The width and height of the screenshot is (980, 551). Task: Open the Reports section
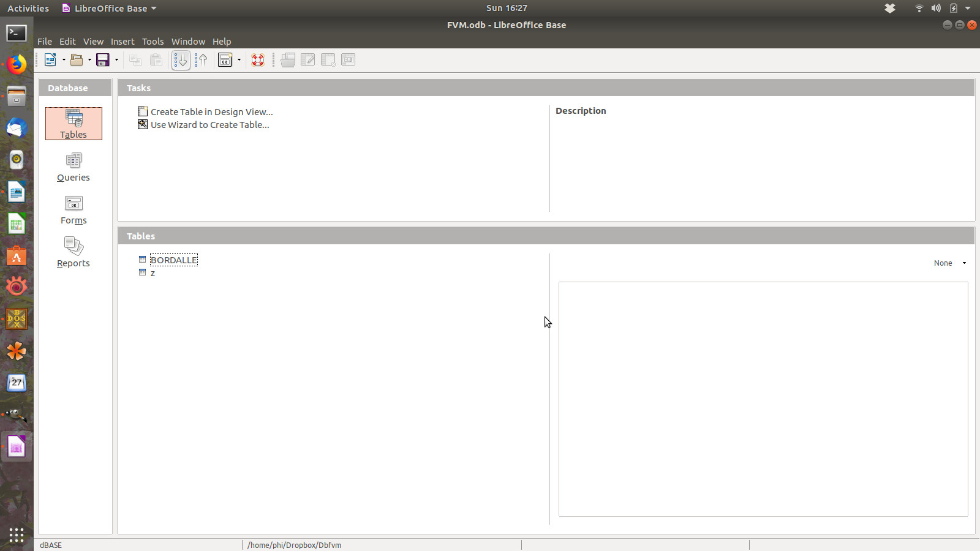point(73,252)
